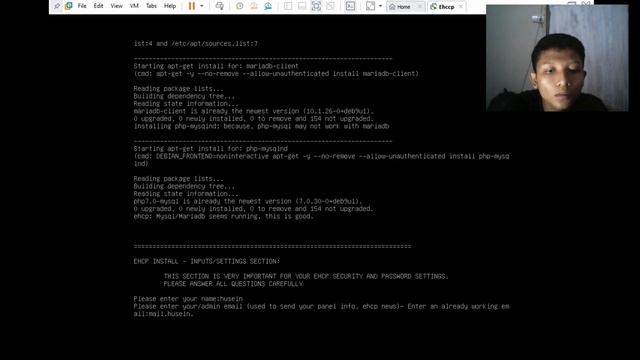Click the orange Pause VM button
The width and height of the screenshot is (640, 360).
pyautogui.click(x=191, y=6)
